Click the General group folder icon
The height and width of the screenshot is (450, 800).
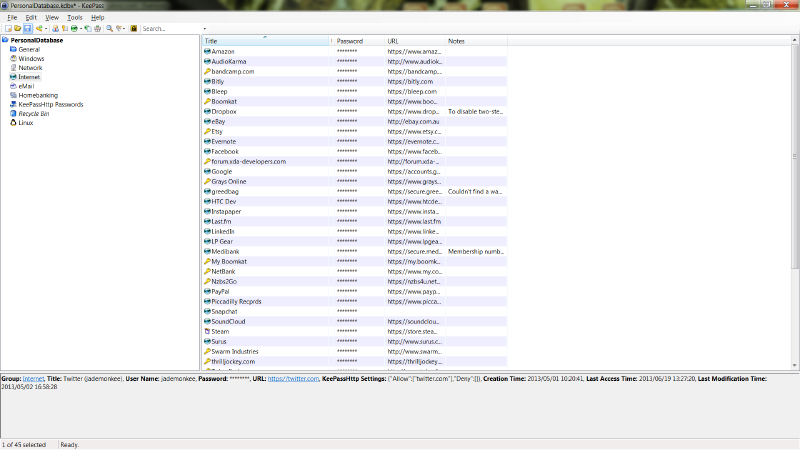pyautogui.click(x=13, y=49)
